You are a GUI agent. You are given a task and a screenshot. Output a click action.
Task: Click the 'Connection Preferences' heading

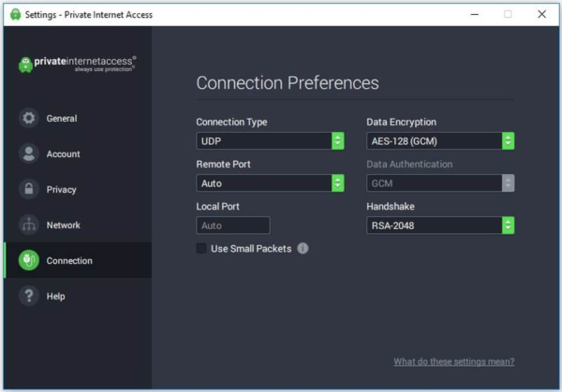[288, 83]
